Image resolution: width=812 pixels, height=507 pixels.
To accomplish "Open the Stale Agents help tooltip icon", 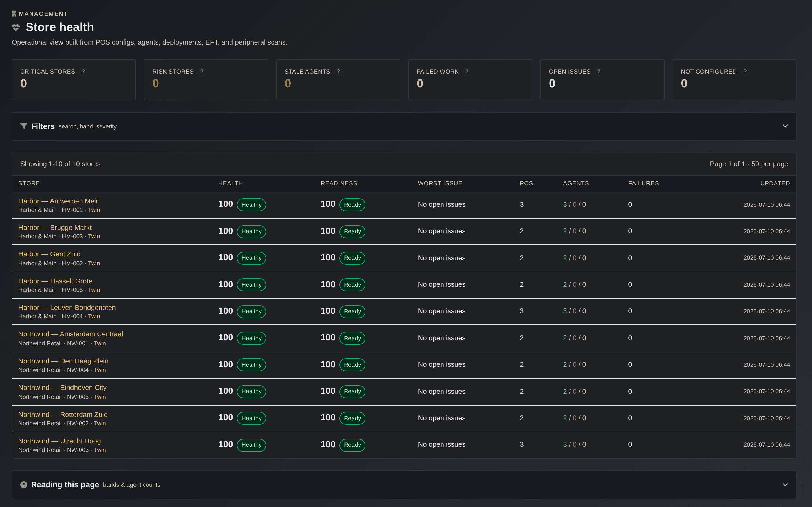I will click(x=338, y=72).
